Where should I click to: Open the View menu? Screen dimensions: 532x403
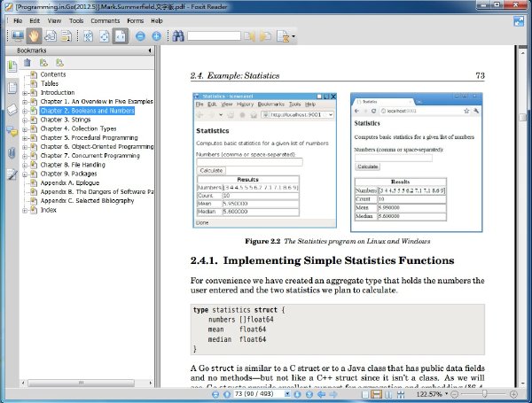click(x=54, y=20)
